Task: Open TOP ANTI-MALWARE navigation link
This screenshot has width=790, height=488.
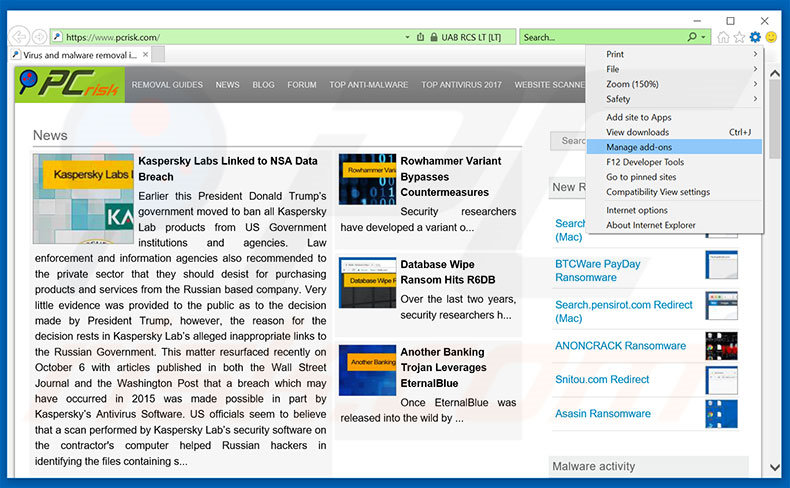Action: click(x=369, y=85)
